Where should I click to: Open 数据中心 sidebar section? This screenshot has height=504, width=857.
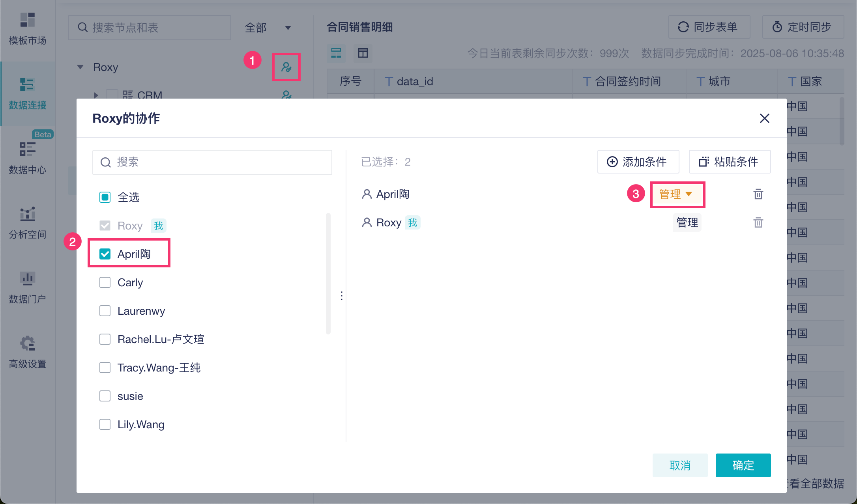(28, 158)
